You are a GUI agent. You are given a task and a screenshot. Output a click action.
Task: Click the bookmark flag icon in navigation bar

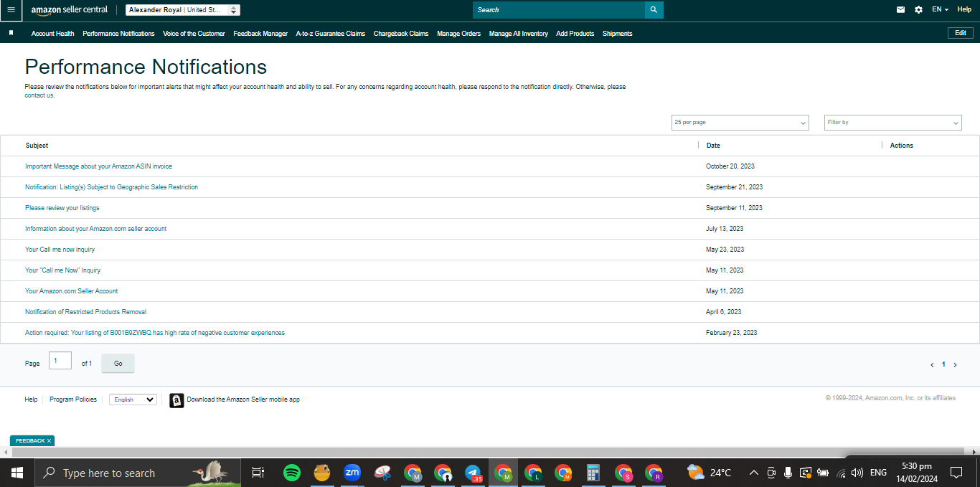click(x=11, y=33)
